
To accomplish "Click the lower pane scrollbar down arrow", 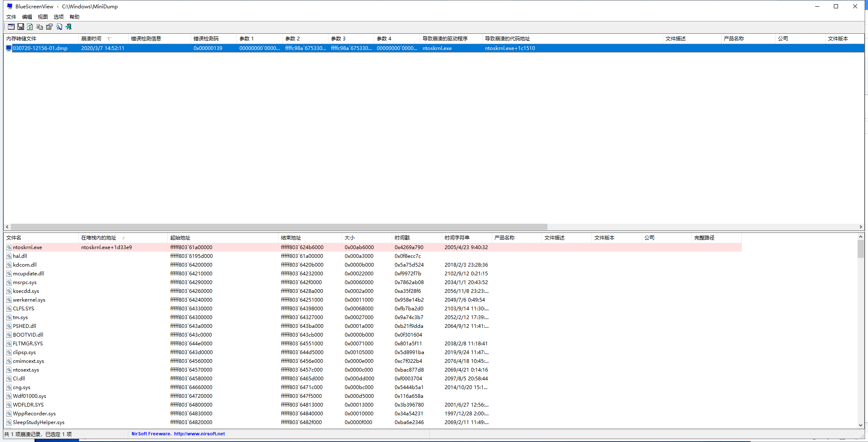I will tap(861, 426).
